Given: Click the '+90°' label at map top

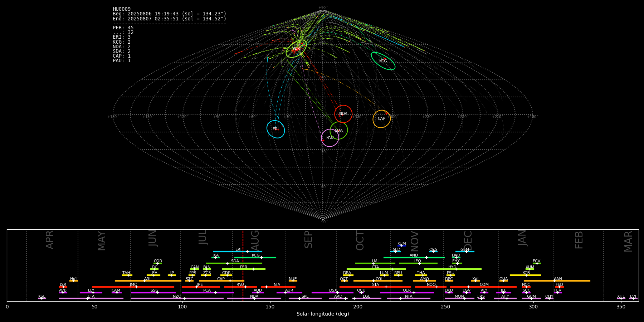Looking at the screenshot, I should [x=323, y=8].
